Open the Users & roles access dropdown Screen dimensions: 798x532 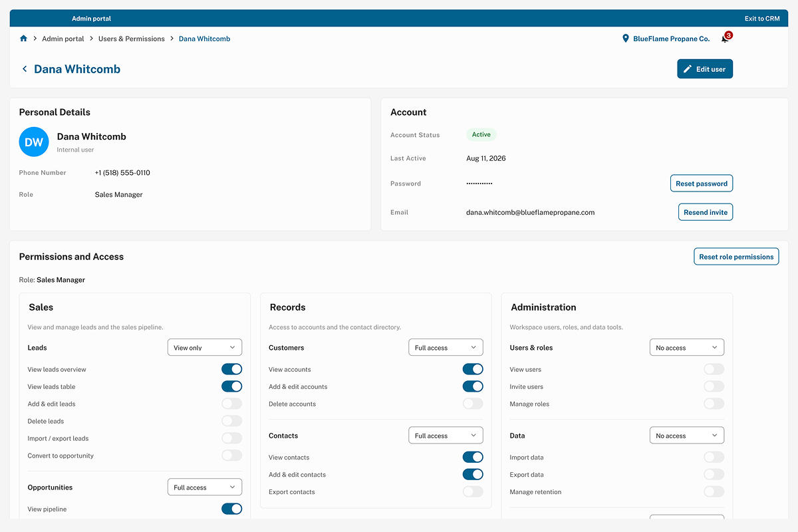(x=687, y=347)
